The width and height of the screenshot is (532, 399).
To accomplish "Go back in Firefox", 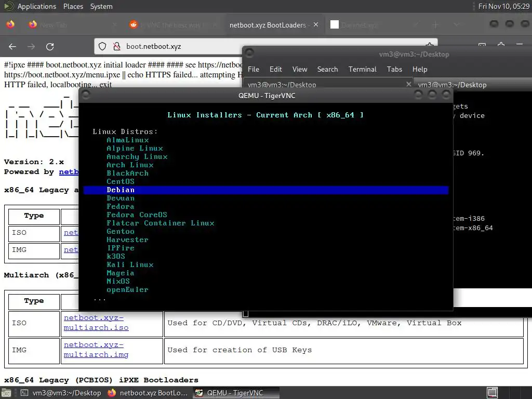I will click(x=12, y=46).
